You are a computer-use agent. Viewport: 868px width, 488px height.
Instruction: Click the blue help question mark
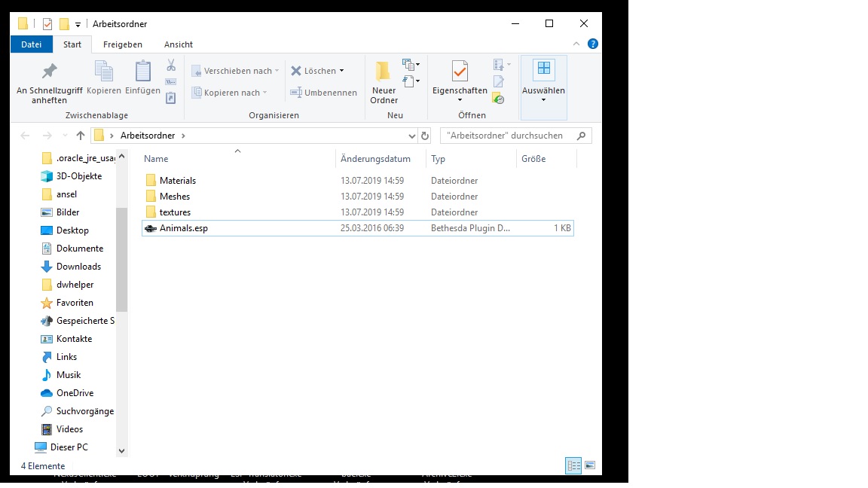pos(593,44)
